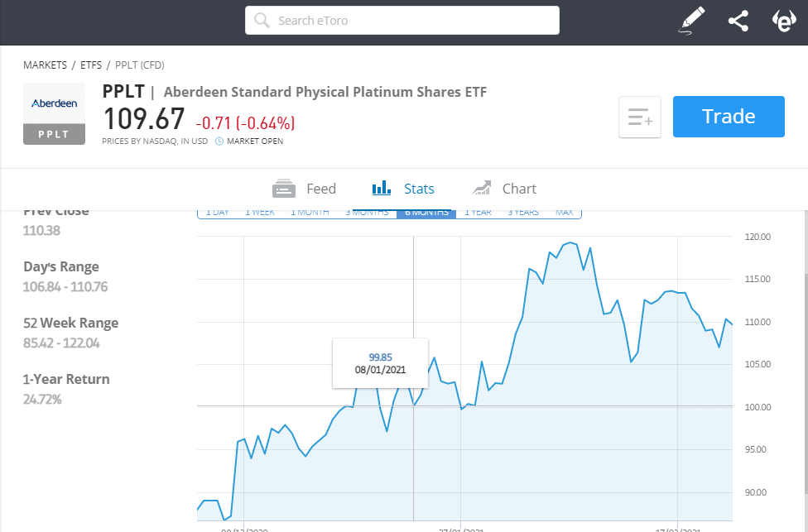Click the Aberdeen PPLT logo thumbnail
The height and width of the screenshot is (532, 808).
[x=54, y=114]
